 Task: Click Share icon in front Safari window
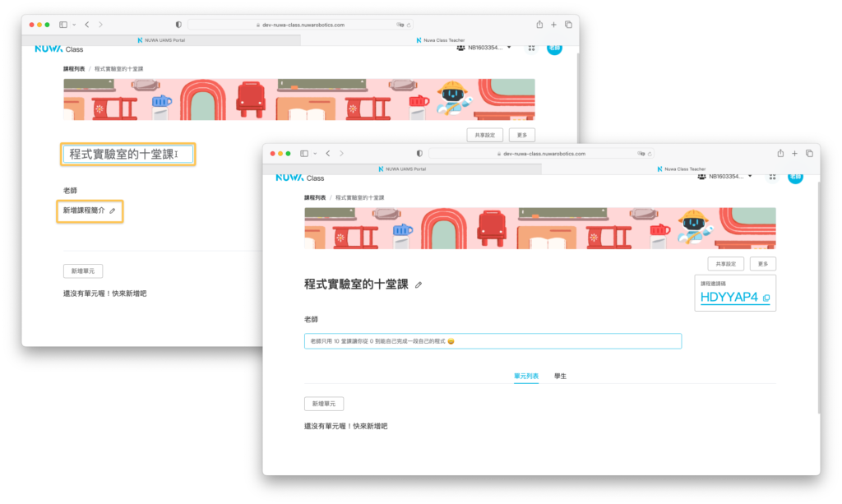tap(780, 153)
